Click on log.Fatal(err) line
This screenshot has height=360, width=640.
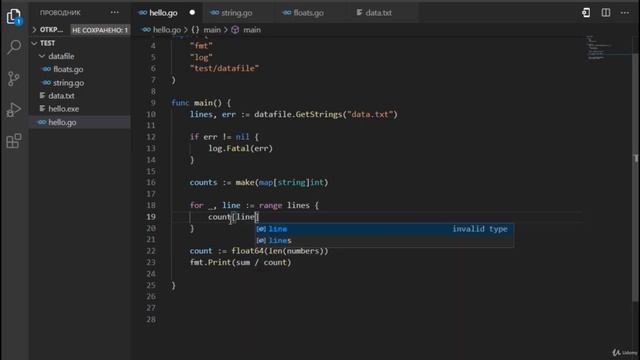[240, 148]
